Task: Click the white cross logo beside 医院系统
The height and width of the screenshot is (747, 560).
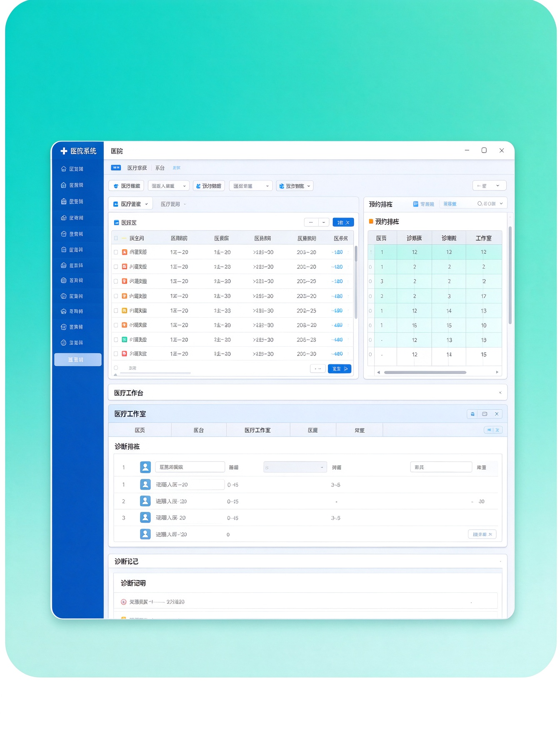Action: click(x=64, y=151)
